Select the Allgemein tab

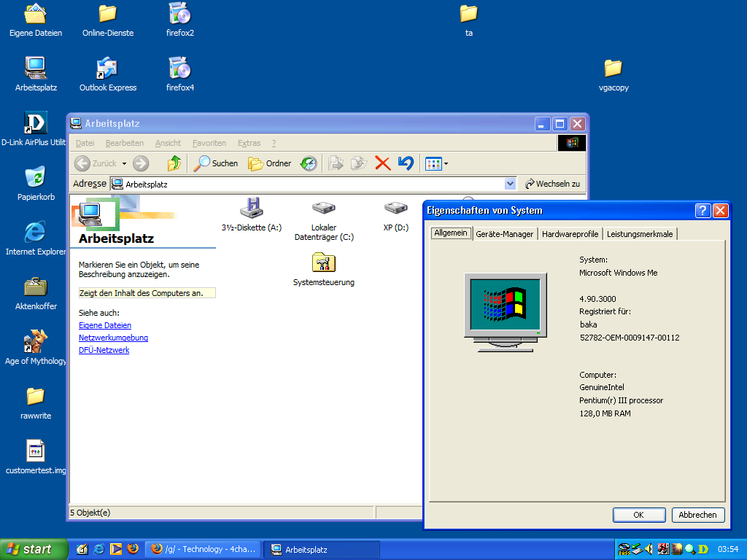click(x=451, y=233)
